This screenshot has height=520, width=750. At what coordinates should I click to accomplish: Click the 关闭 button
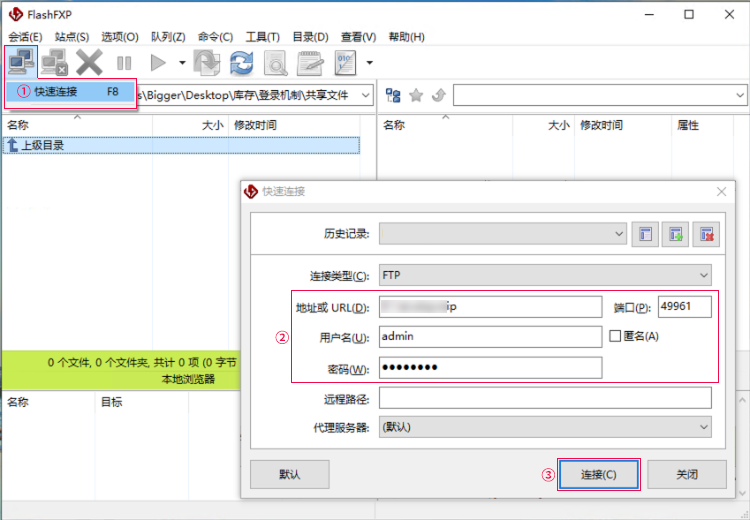(x=687, y=474)
